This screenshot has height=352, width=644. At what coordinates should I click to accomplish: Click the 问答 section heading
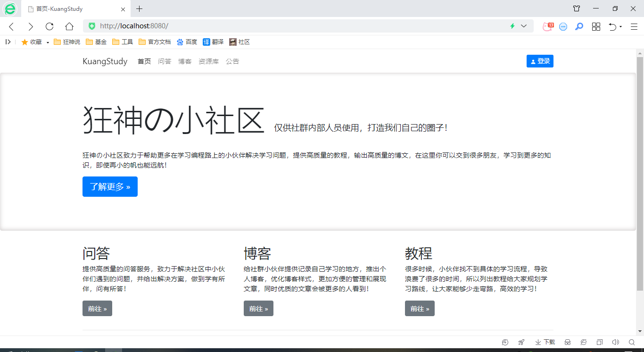[x=96, y=253]
